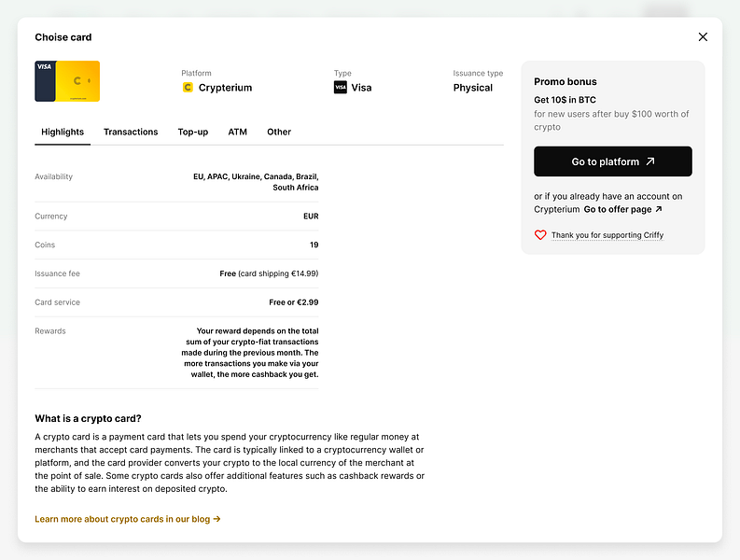Click the EUR currency value
This screenshot has width=740, height=560.
(311, 217)
